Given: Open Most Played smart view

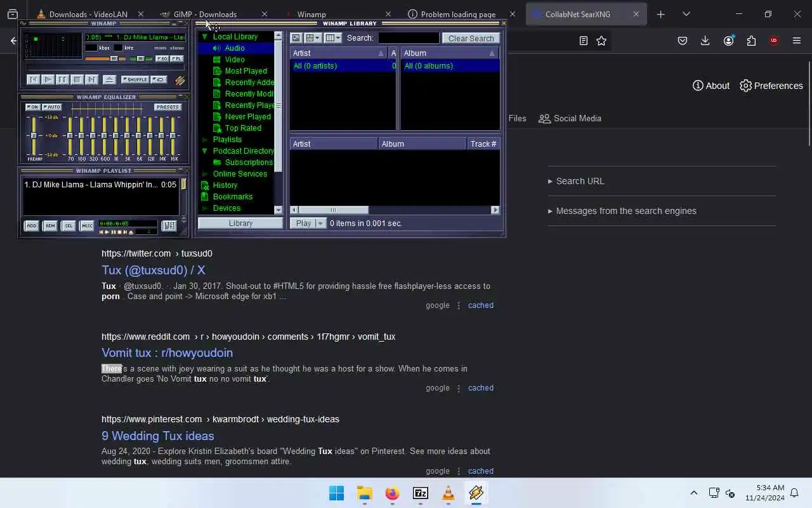Looking at the screenshot, I should click(246, 71).
